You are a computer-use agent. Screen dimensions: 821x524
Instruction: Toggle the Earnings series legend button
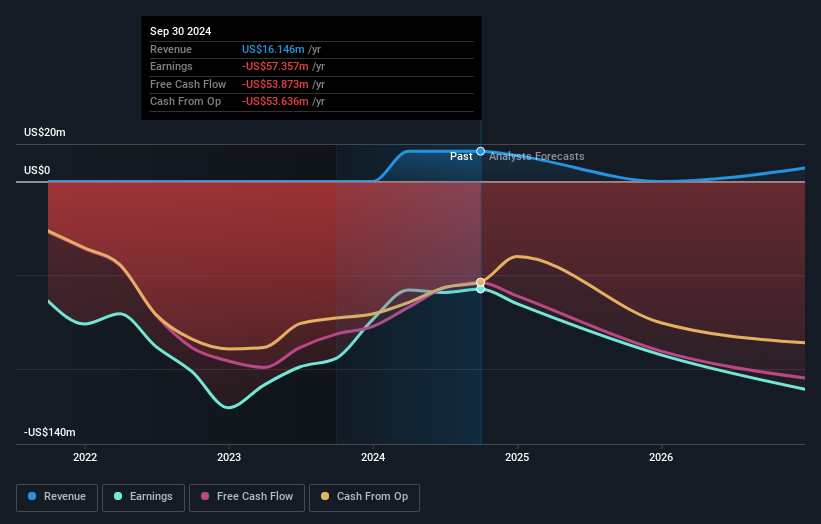143,497
